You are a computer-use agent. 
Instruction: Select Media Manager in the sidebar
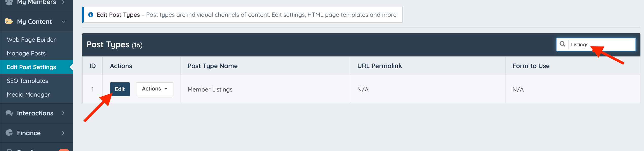click(28, 94)
